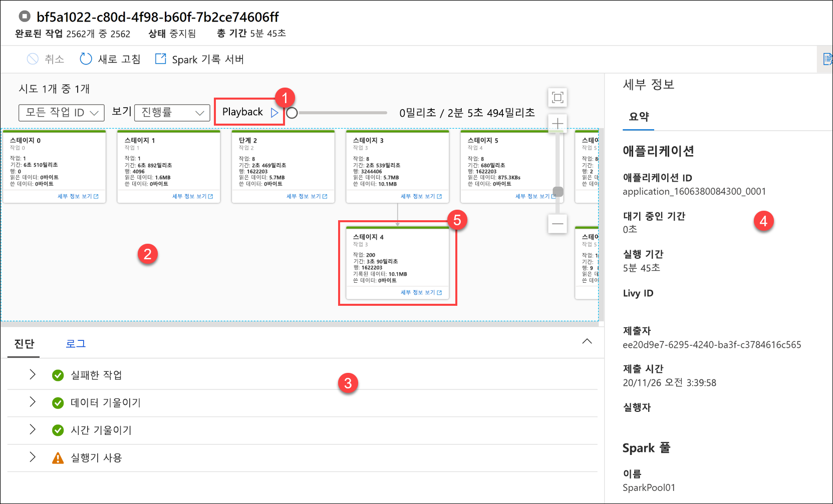Click playback time 0밀리초 / 2분 5초 494밀리초
833x504 pixels.
[x=467, y=113]
